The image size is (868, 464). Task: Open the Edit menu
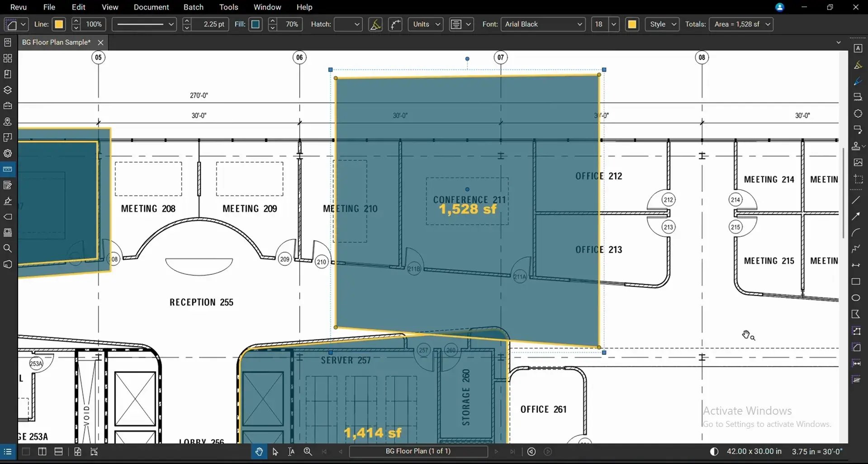[x=78, y=7]
